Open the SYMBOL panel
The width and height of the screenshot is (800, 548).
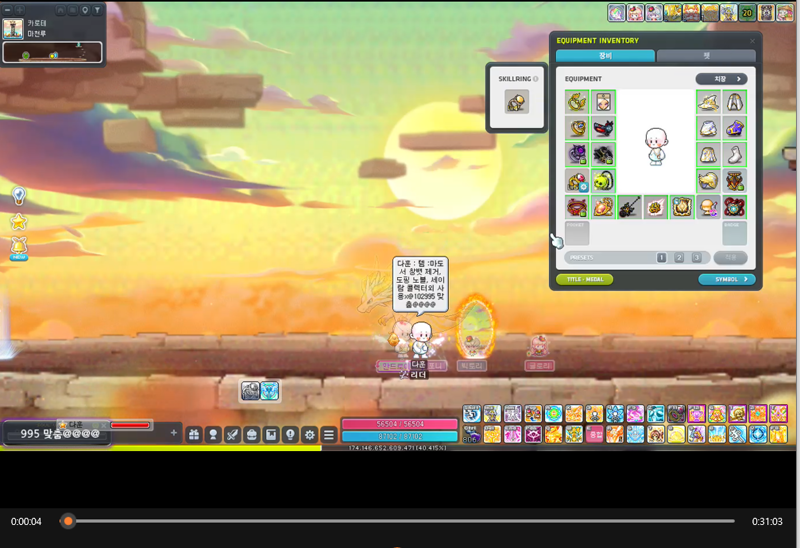click(x=727, y=279)
